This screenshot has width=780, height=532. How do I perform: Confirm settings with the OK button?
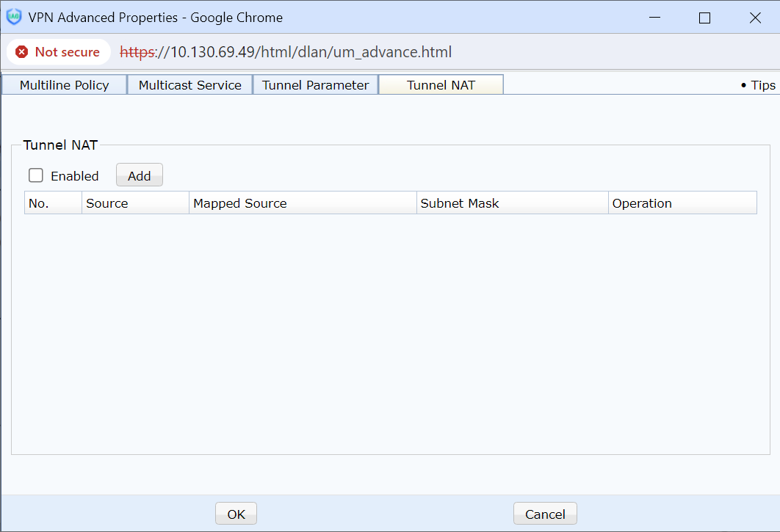click(236, 514)
